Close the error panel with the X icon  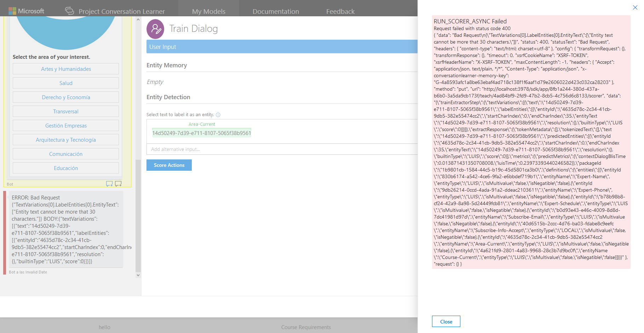635,7
